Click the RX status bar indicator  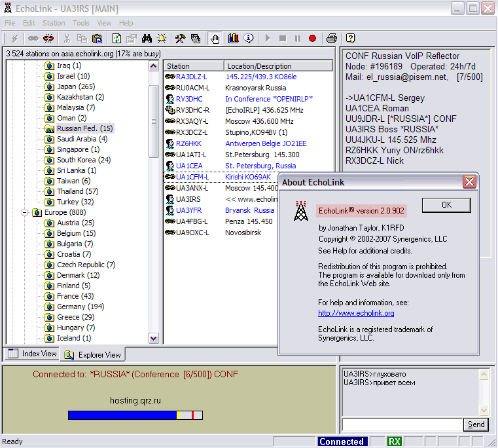394,441
